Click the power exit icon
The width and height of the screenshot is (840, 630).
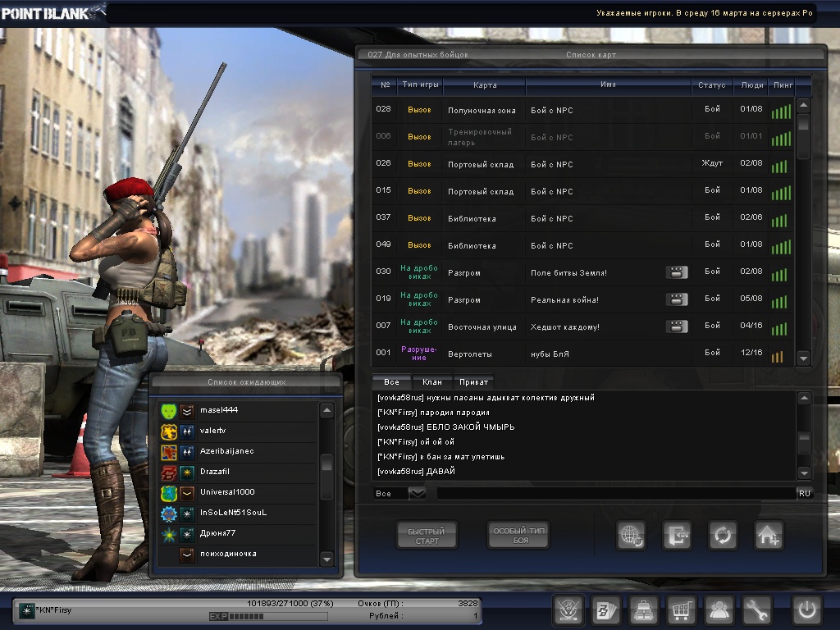[x=806, y=610]
